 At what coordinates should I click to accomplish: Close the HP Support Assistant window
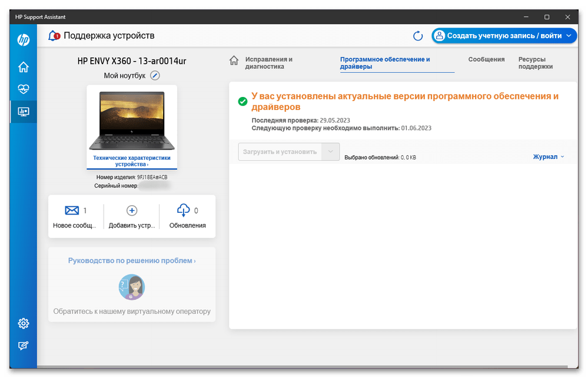pyautogui.click(x=567, y=17)
